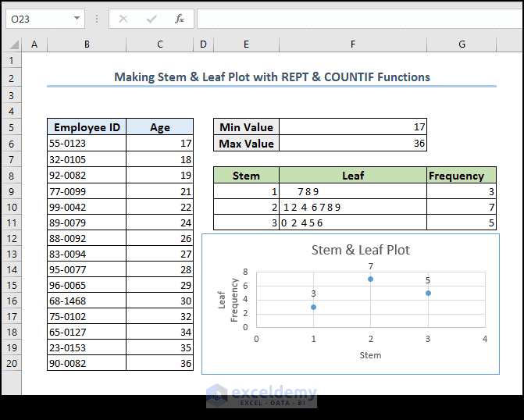
Task: Click the chart title 'Stem & Leaf Plot'
Action: [x=361, y=250]
